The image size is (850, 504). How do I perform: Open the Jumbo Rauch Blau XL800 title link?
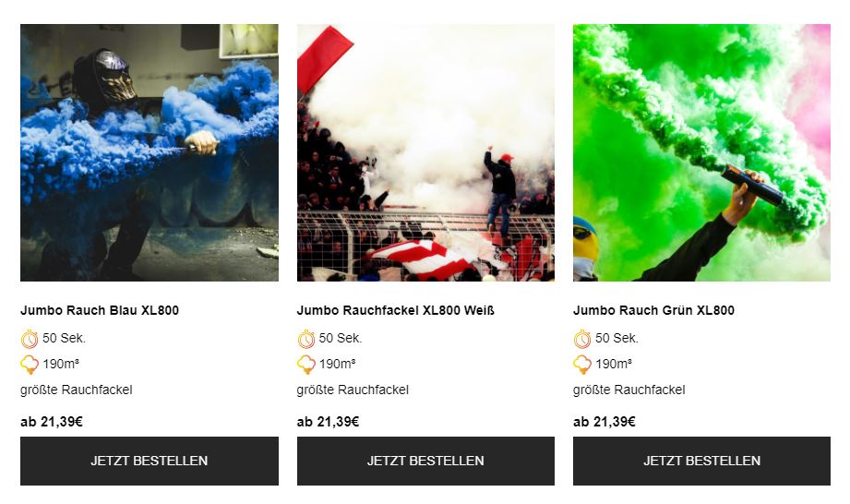pyautogui.click(x=100, y=310)
